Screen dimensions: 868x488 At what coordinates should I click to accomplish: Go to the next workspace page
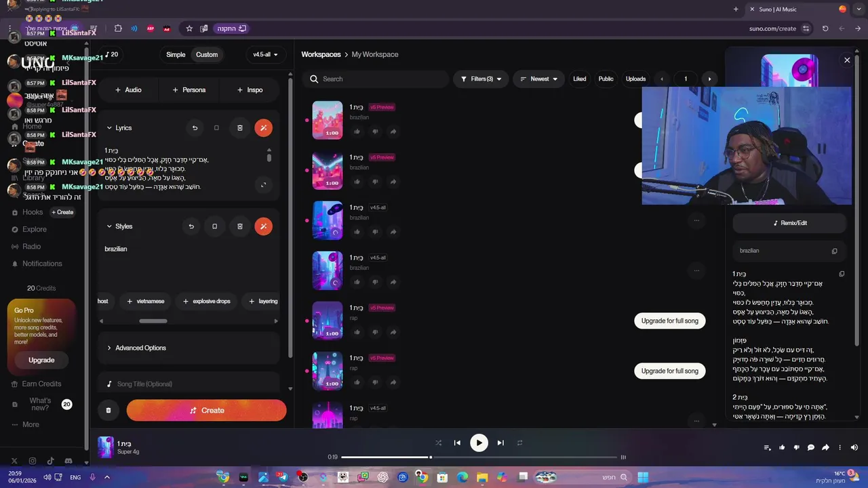click(x=709, y=79)
